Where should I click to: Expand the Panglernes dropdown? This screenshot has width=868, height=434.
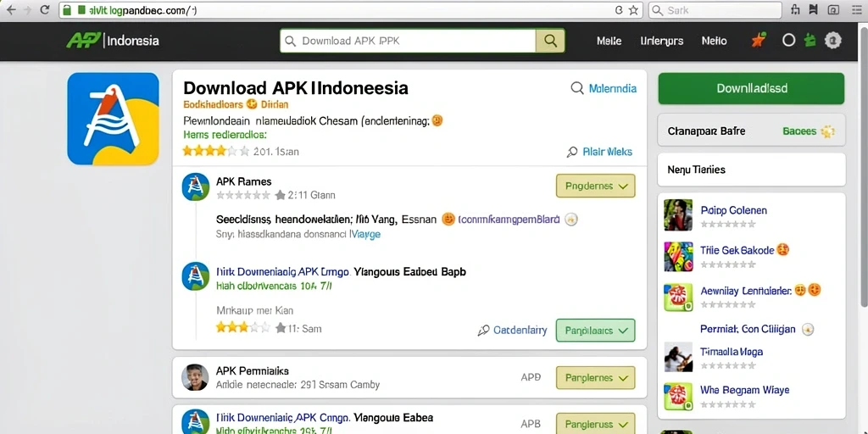[x=595, y=377]
